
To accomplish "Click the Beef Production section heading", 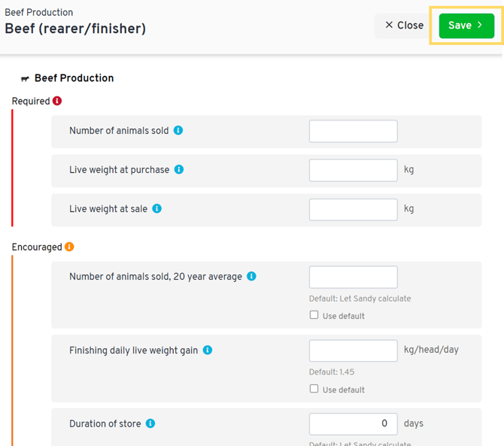I will [x=74, y=78].
